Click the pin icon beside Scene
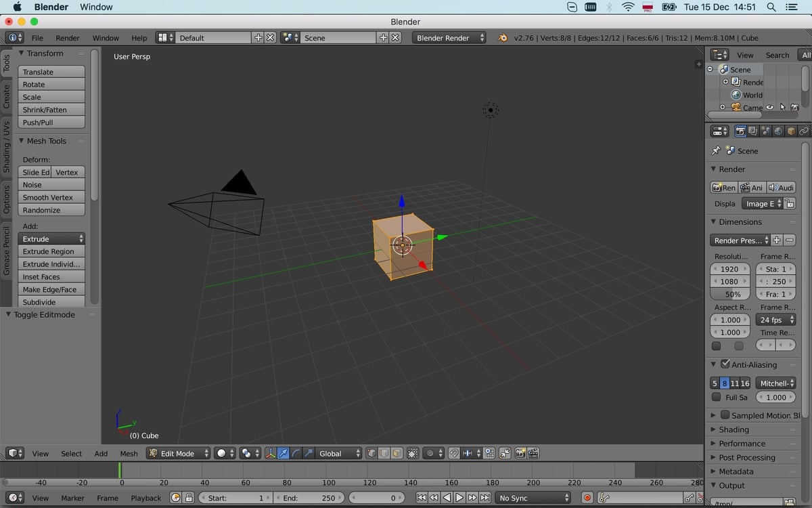This screenshot has height=508, width=812. tap(716, 150)
